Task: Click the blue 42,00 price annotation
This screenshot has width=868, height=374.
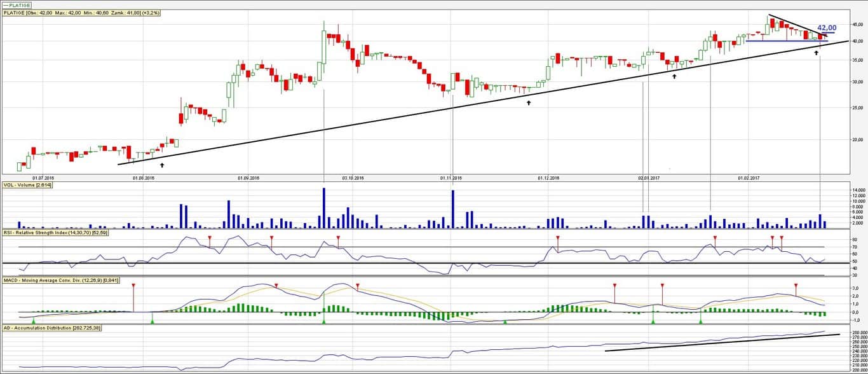Action: tap(826, 28)
